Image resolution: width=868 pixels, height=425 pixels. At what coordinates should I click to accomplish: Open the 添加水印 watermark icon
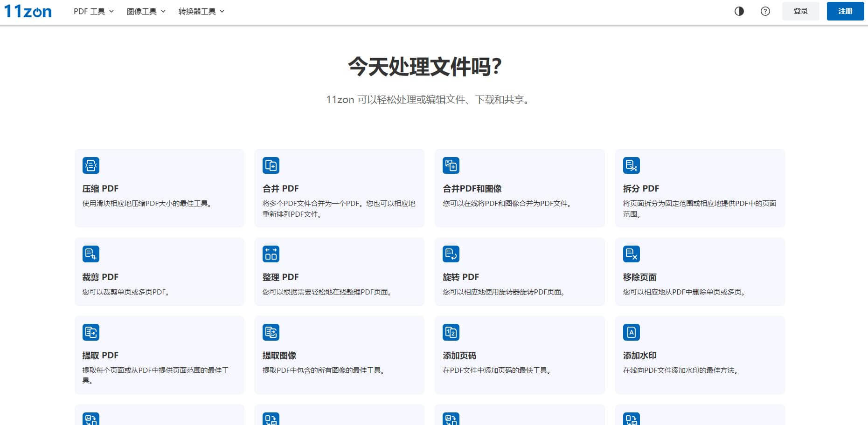632,332
